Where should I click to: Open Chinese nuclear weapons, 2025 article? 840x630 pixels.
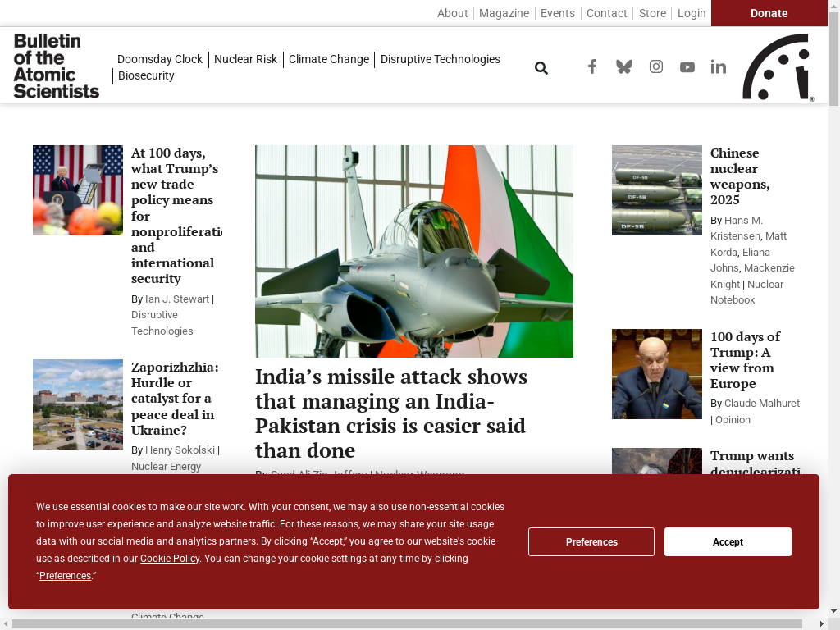tap(741, 176)
